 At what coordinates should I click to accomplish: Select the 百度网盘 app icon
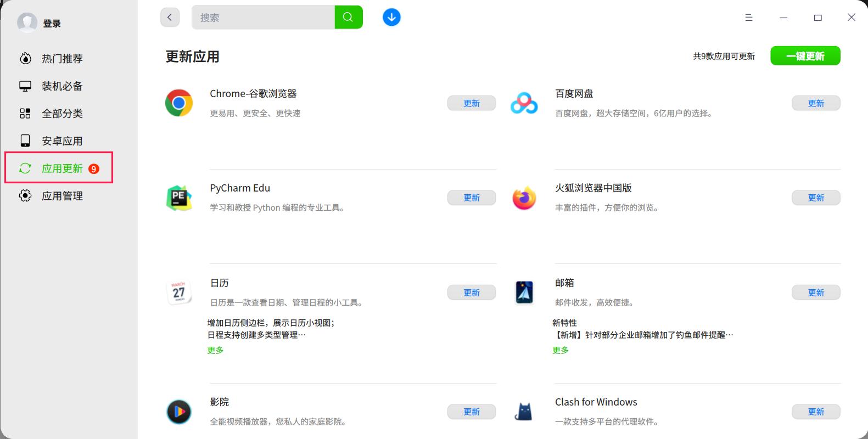523,103
